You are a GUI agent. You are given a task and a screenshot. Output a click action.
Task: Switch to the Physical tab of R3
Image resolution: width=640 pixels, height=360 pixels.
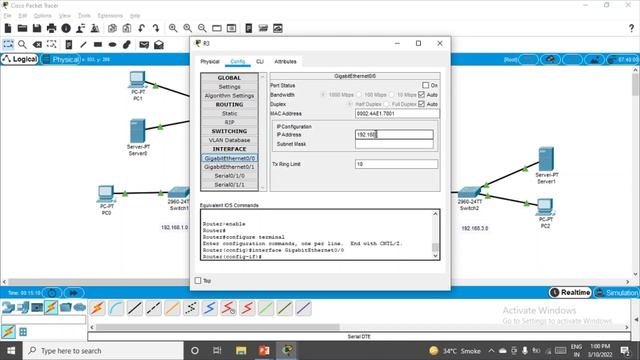click(x=210, y=62)
